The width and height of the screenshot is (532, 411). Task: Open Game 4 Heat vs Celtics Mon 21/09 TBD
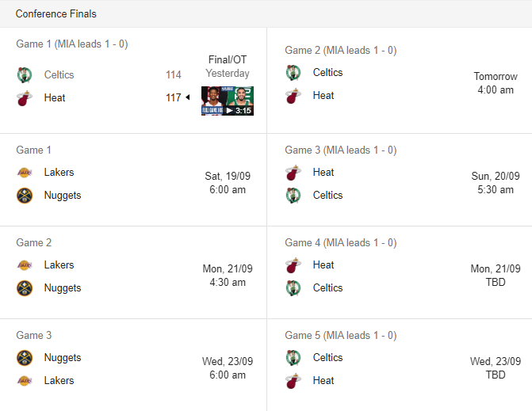click(x=400, y=272)
